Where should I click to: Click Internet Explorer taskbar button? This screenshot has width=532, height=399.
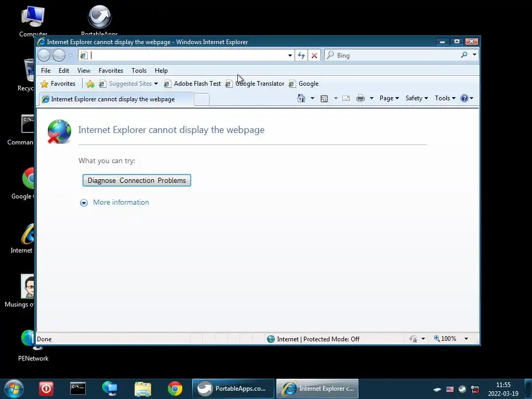[317, 389]
